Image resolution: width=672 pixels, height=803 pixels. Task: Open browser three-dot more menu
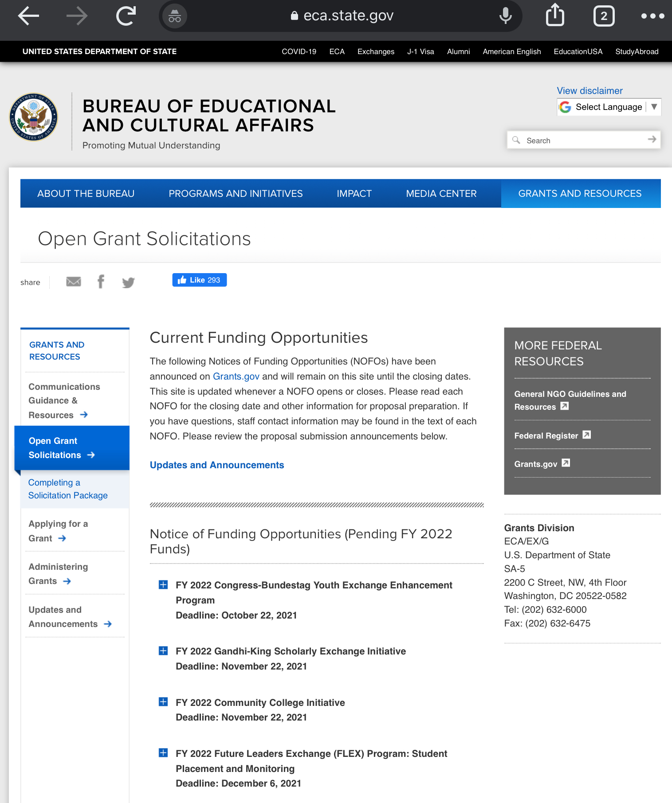coord(652,16)
